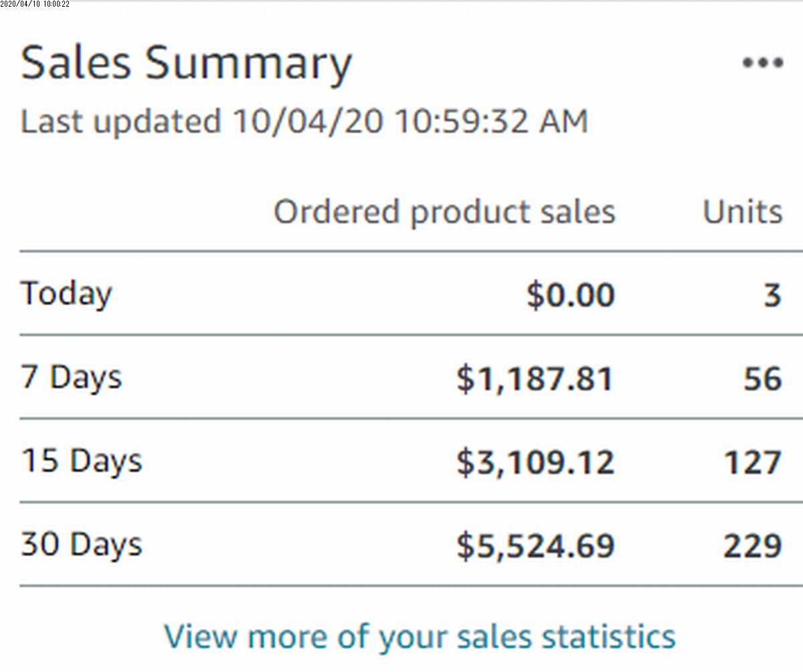Click the Last updated timestamp text

(x=304, y=122)
